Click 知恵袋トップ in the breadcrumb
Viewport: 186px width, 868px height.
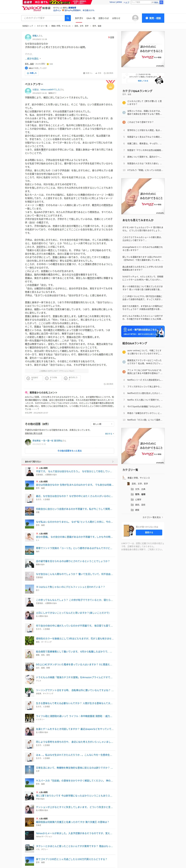pos(28,26)
